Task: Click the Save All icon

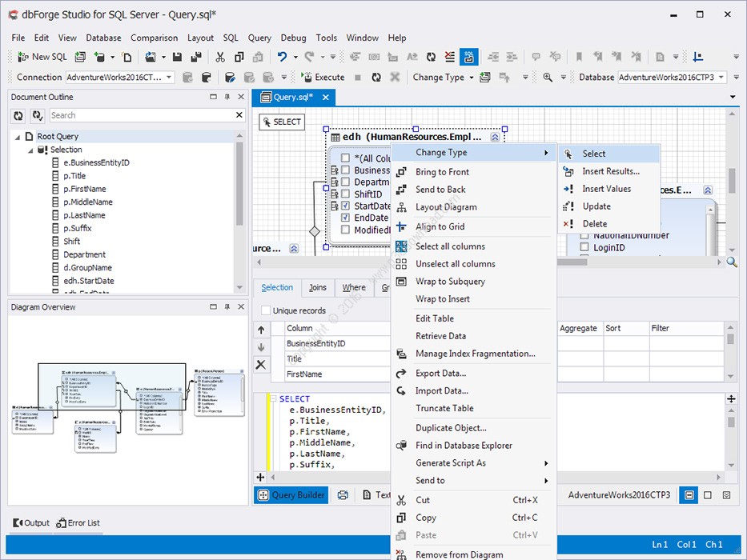Action: click(196, 57)
